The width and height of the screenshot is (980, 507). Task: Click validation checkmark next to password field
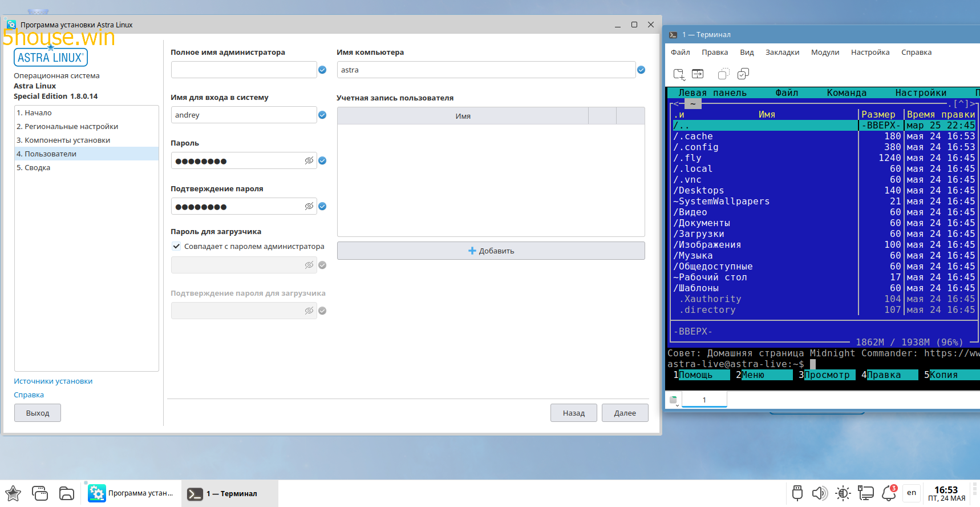pos(322,160)
